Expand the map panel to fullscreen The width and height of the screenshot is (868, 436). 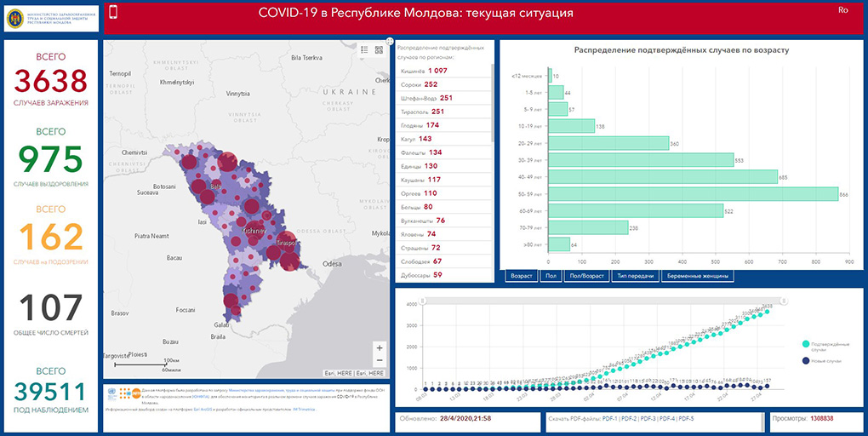click(390, 41)
